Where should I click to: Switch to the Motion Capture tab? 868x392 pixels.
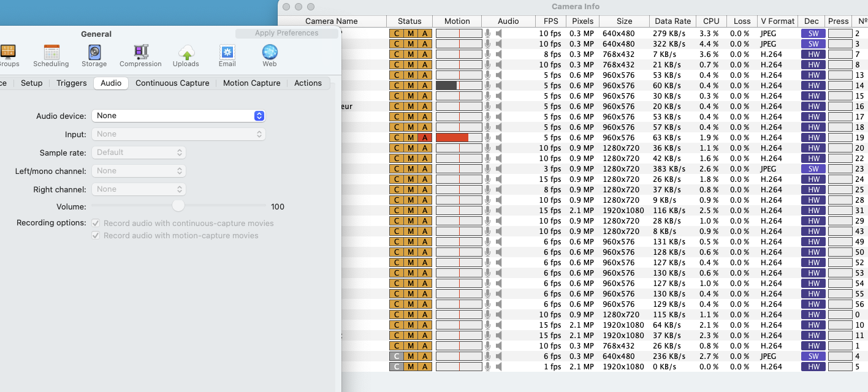[252, 83]
